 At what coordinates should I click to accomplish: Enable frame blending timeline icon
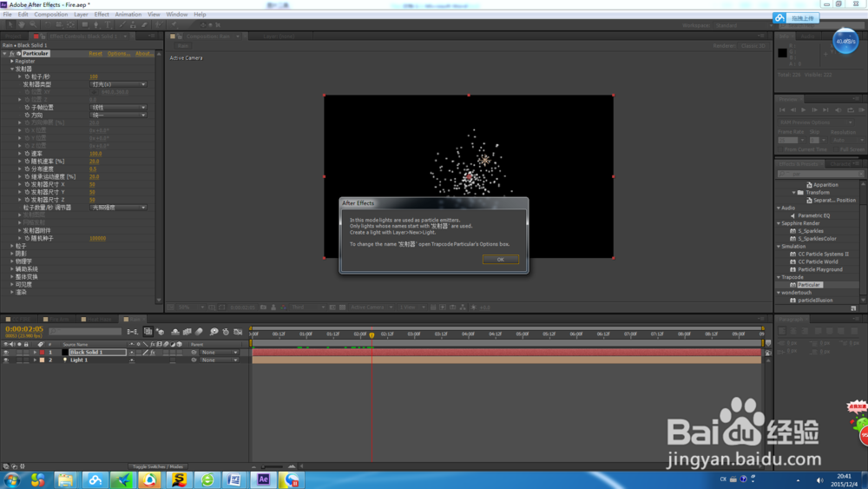point(187,332)
